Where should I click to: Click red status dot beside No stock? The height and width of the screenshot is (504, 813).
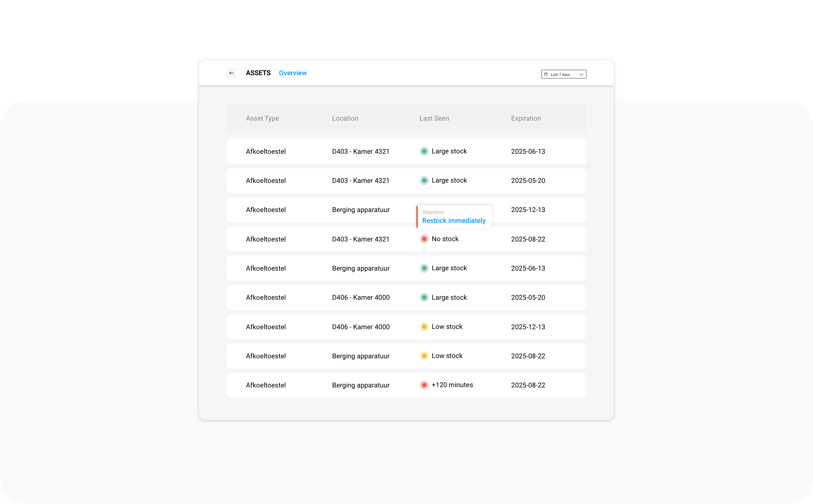[424, 239]
